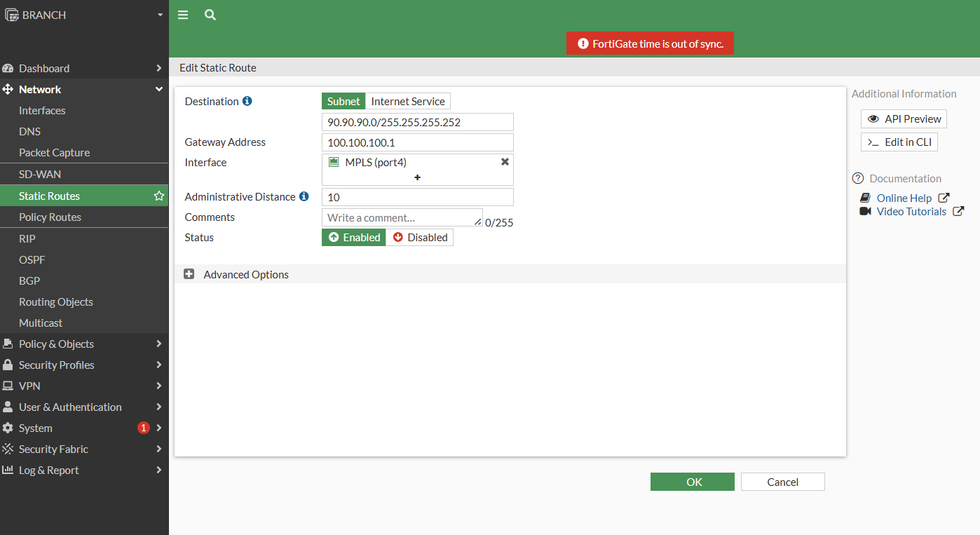Remove MPLS (port4) interface with X
Screen dimensions: 980x535
pos(505,162)
